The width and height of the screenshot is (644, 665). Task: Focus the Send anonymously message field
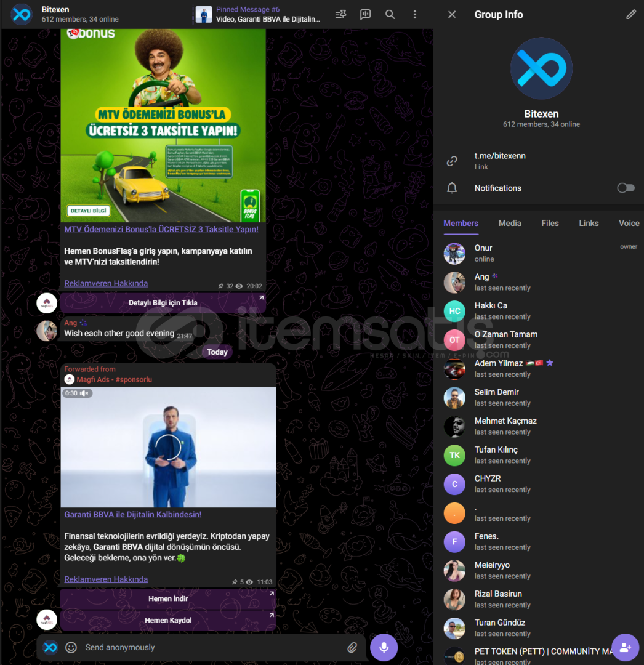pos(212,647)
